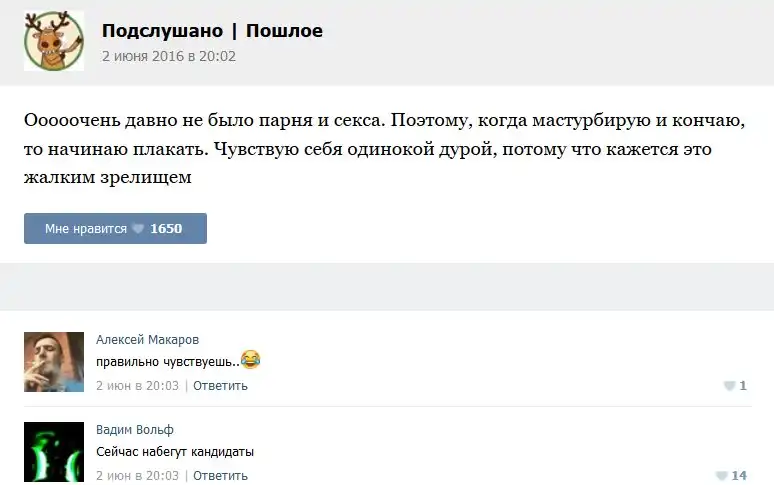Click comment text 'правильно чувствуешь'
Viewport: 774px width, 485px height.
click(166, 360)
